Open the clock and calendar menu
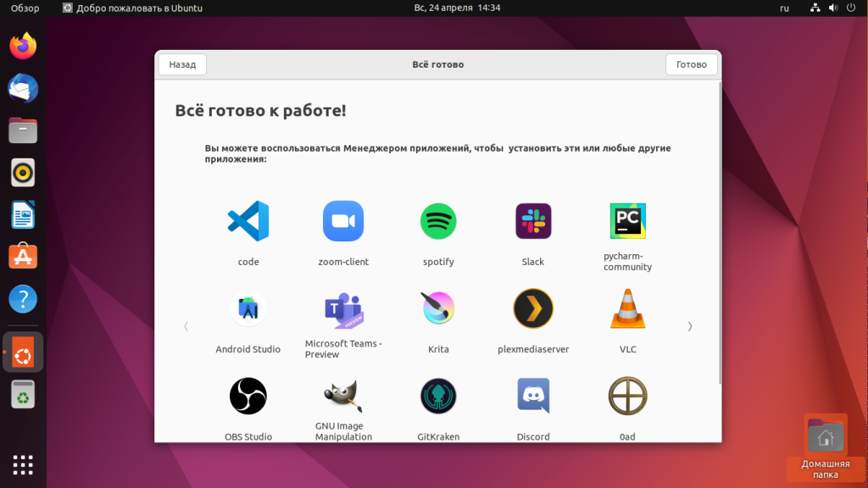868x488 pixels. pos(457,8)
